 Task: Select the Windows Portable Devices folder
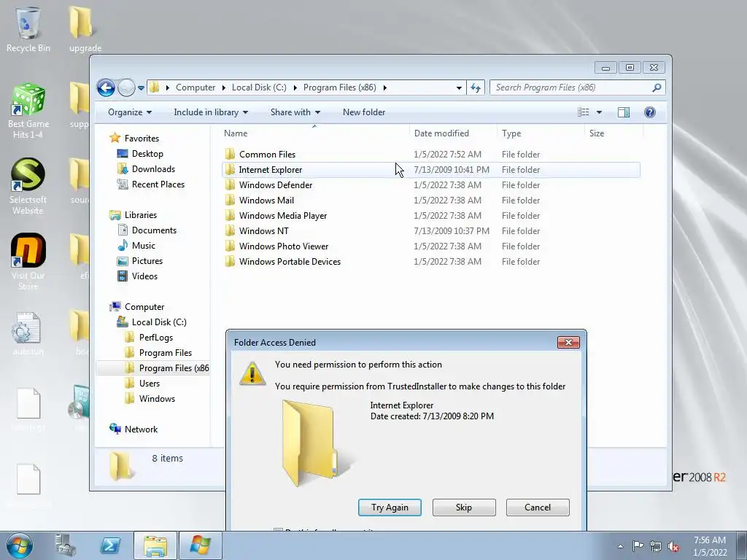[290, 262]
